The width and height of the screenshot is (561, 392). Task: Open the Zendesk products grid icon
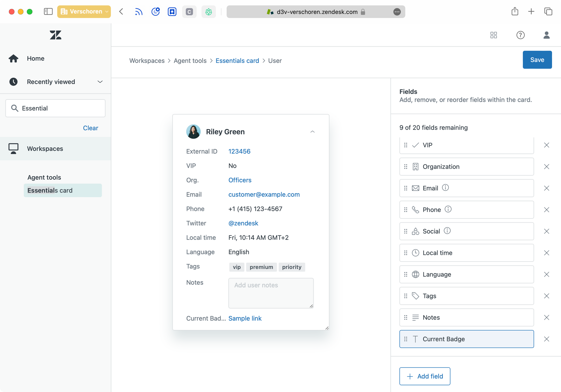tap(493, 35)
